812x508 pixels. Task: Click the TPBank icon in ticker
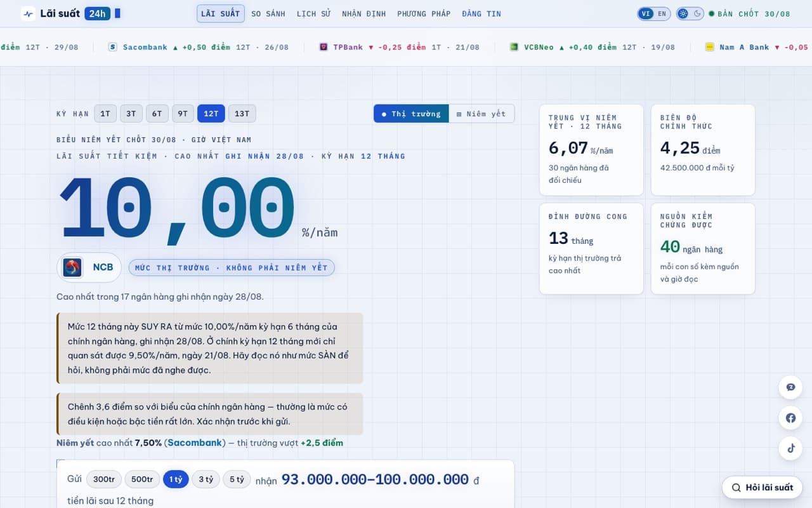tap(324, 47)
